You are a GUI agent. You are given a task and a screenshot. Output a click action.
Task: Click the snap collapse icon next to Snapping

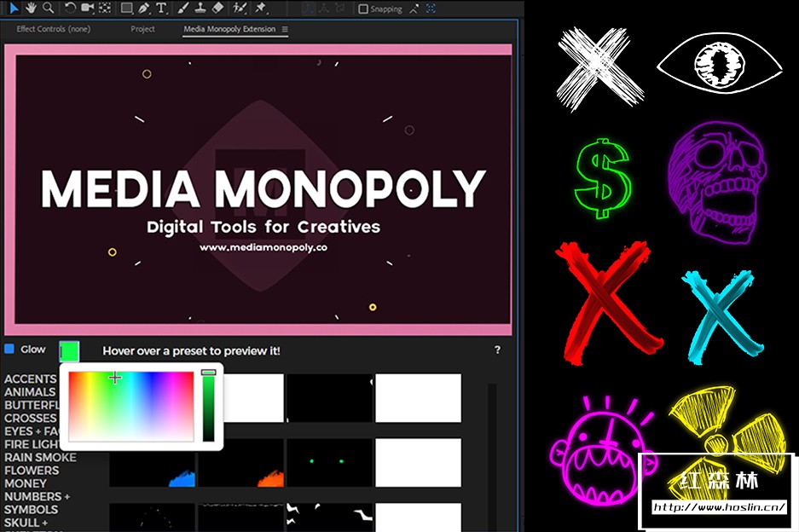click(414, 9)
